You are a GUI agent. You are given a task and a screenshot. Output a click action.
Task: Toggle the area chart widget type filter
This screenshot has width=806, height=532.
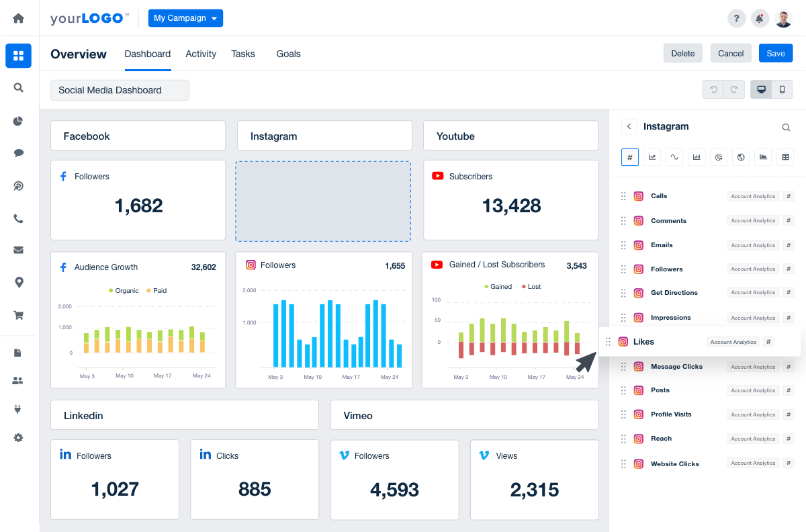763,157
